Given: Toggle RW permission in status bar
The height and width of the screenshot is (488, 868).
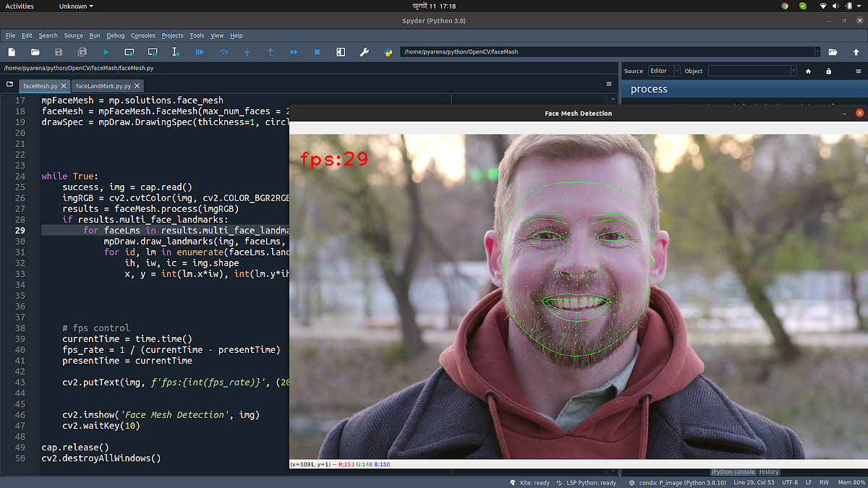Looking at the screenshot, I should pos(824,481).
